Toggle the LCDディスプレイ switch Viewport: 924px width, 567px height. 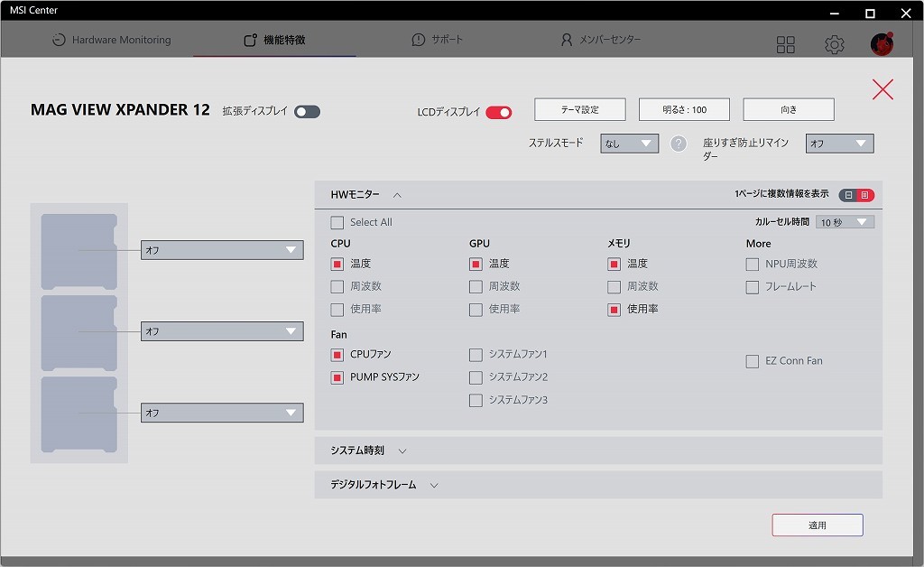coord(498,112)
